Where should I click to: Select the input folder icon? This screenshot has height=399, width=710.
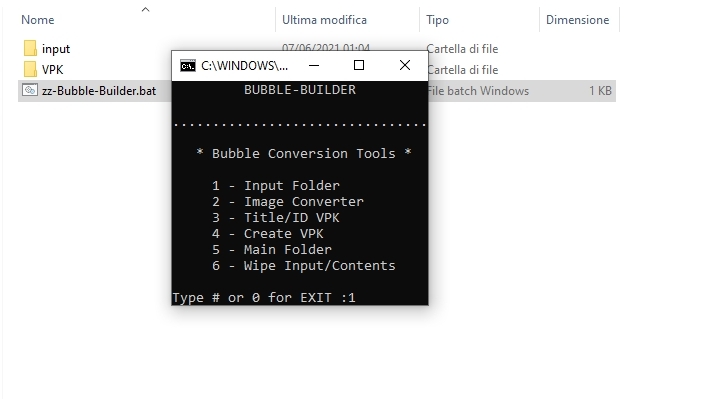[x=30, y=48]
